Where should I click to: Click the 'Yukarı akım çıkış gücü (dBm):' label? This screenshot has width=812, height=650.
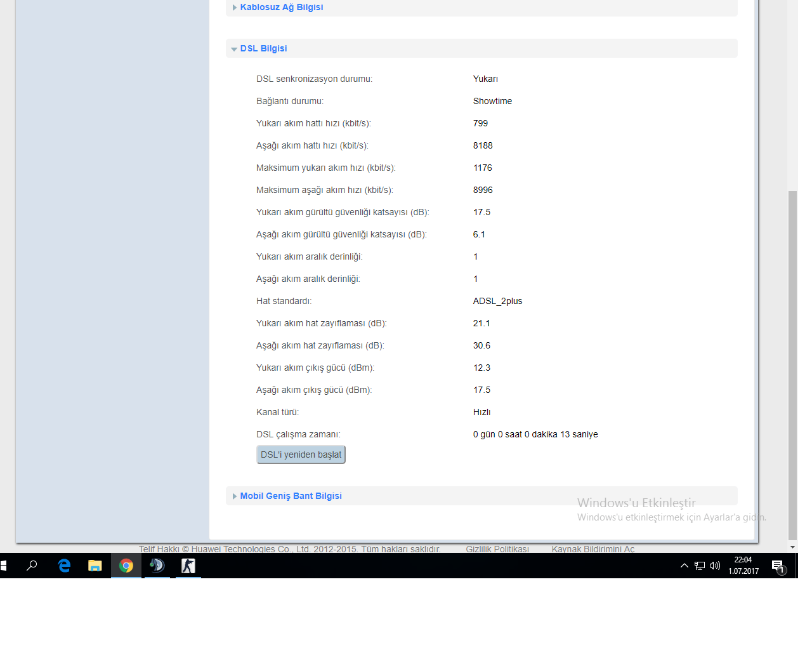pos(315,368)
